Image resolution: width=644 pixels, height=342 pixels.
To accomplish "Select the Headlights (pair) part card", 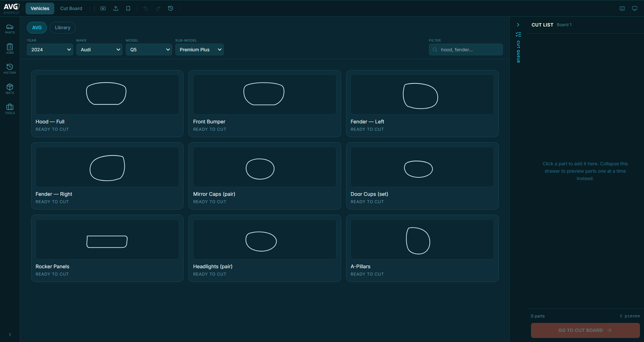I will 265,248.
